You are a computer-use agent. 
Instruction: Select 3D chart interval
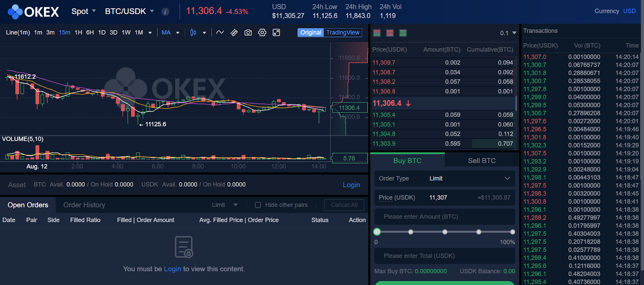[x=114, y=33]
